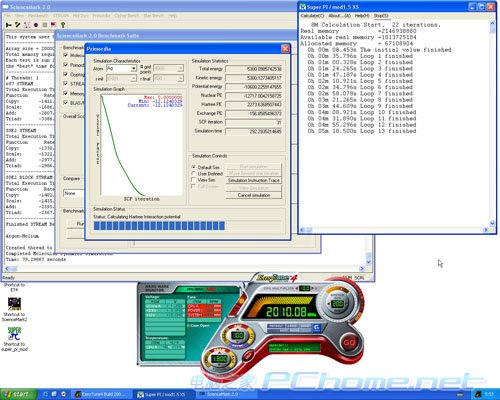Click the molecule icon in Sciencemark toolbar
This screenshot has height=400, width=500.
[x=27, y=25]
